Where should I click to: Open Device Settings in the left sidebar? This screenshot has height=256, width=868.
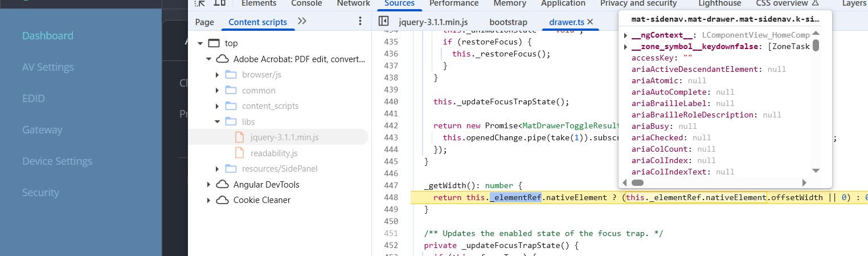tap(57, 161)
